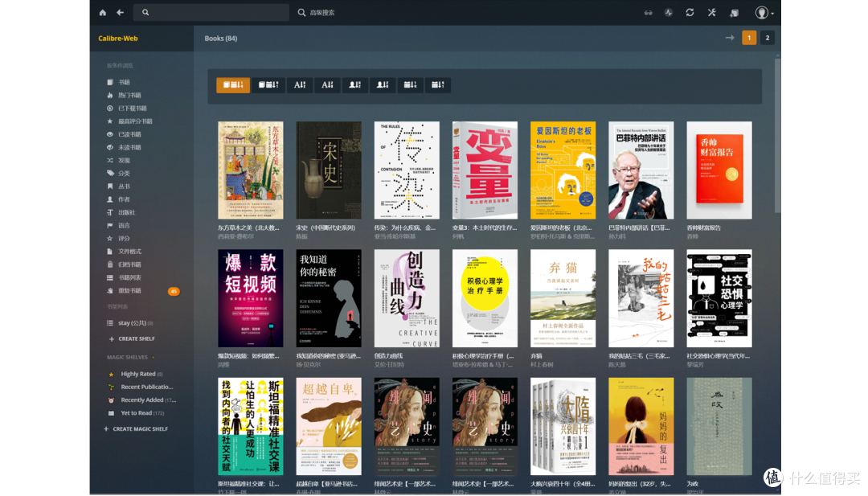Open admin tools wrench icon
The width and height of the screenshot is (868, 496).
point(712,12)
